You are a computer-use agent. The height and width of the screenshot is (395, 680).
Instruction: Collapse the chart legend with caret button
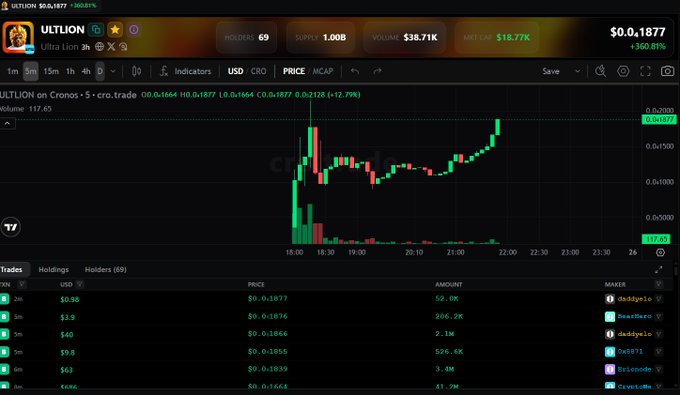click(x=7, y=124)
